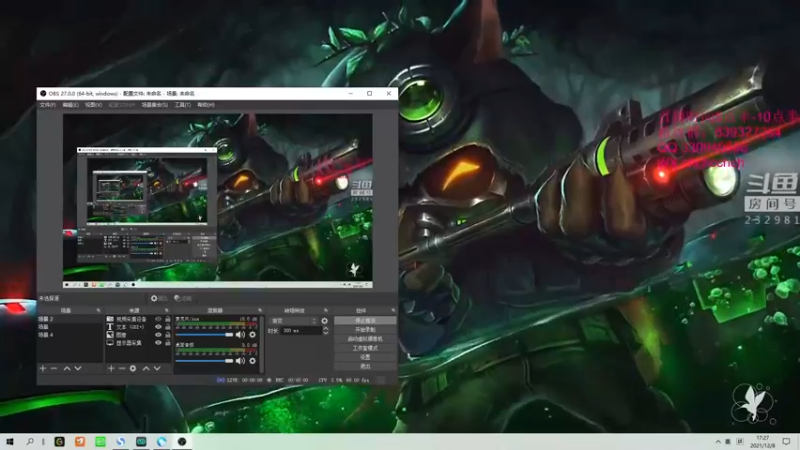The width and height of the screenshot is (800, 450).
Task: Show hidden icons in the system tray
Action: pos(718,441)
